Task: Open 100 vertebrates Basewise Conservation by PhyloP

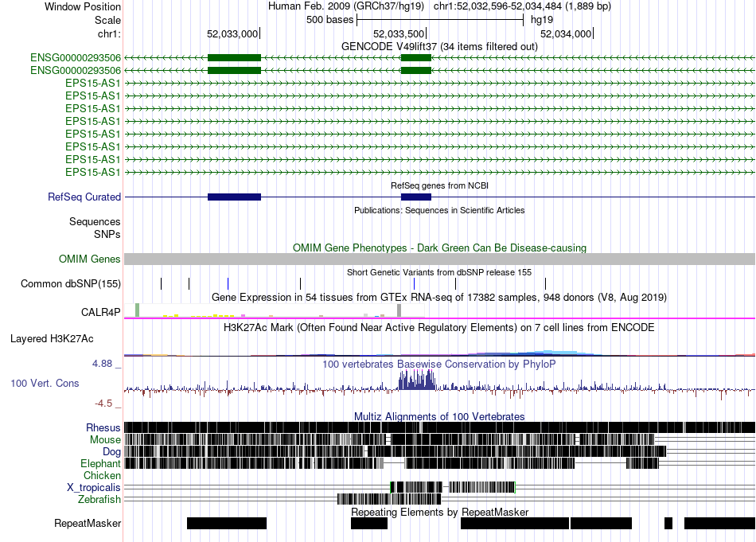Action: coord(439,364)
